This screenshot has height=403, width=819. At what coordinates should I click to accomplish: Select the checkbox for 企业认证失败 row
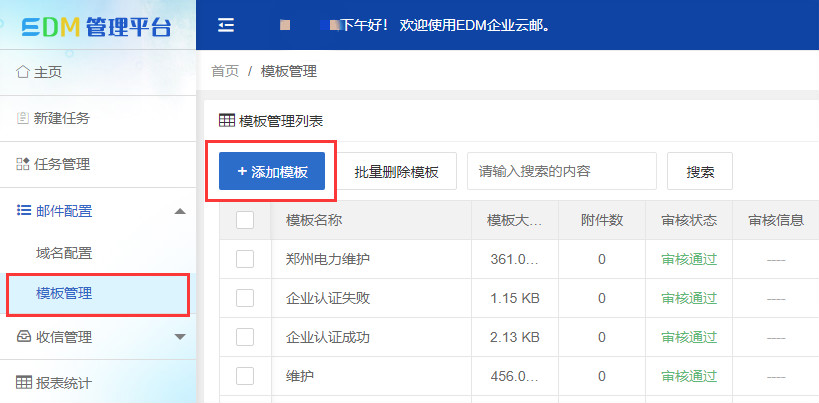tap(245, 298)
